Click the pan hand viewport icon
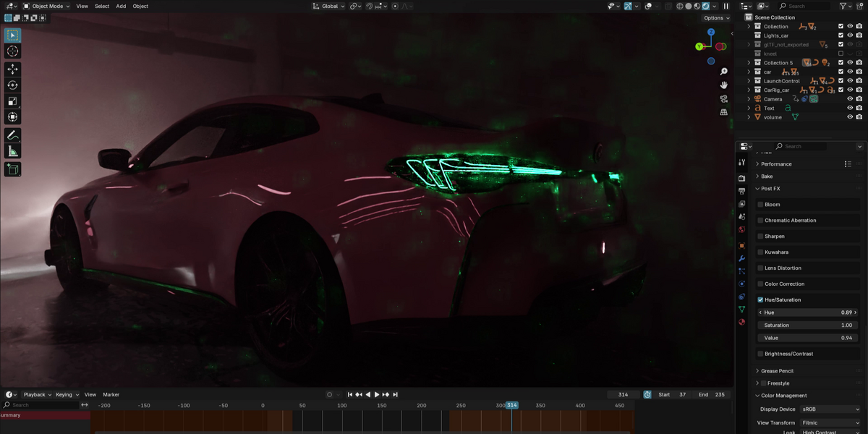Viewport: 868px width, 434px height. coord(723,85)
